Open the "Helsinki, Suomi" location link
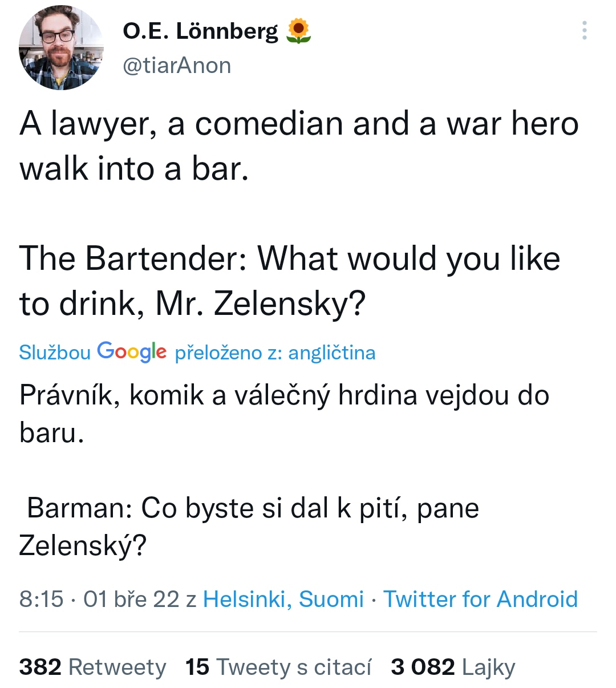 [x=283, y=599]
